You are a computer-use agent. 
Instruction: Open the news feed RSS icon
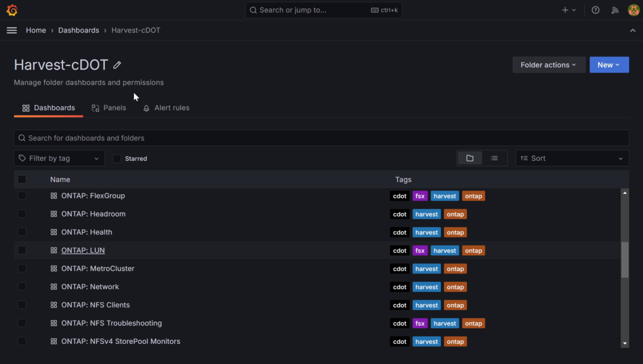pos(615,10)
